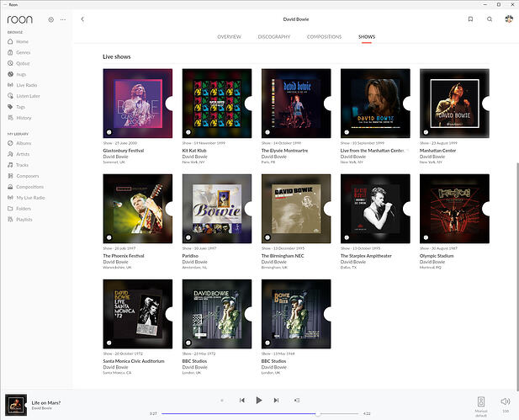The height and width of the screenshot is (420, 519).
Task: Toggle shuffle in the playback bar
Action: 222,401
